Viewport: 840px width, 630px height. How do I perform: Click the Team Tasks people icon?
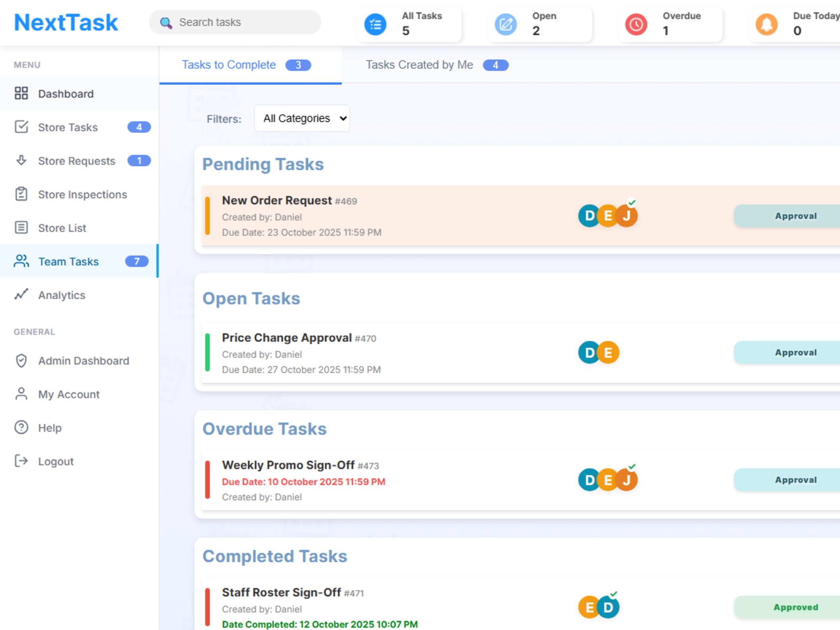coord(21,261)
